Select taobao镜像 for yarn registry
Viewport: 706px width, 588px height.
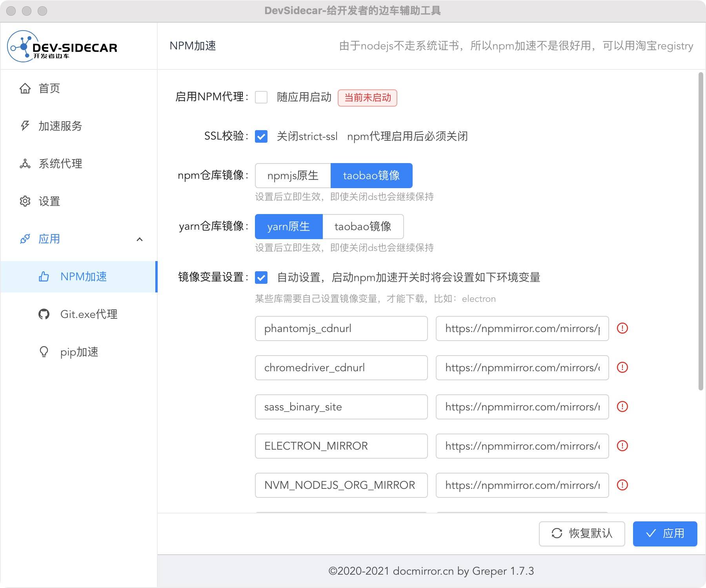click(x=363, y=227)
